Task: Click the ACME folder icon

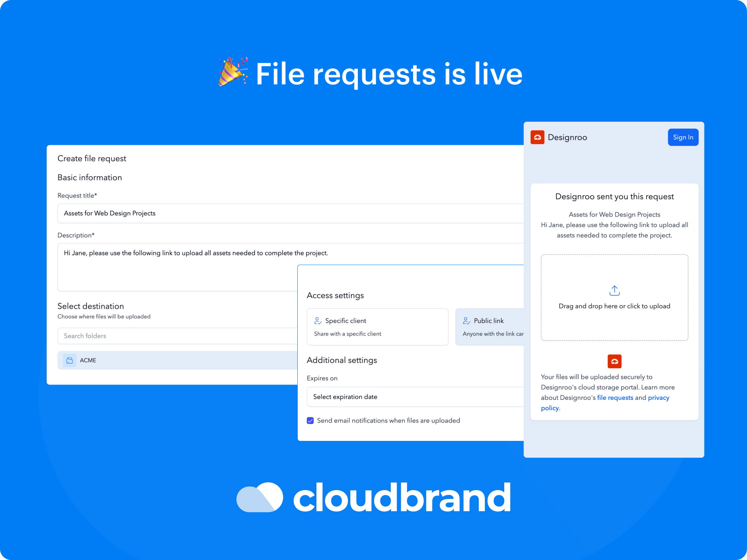Action: (69, 360)
